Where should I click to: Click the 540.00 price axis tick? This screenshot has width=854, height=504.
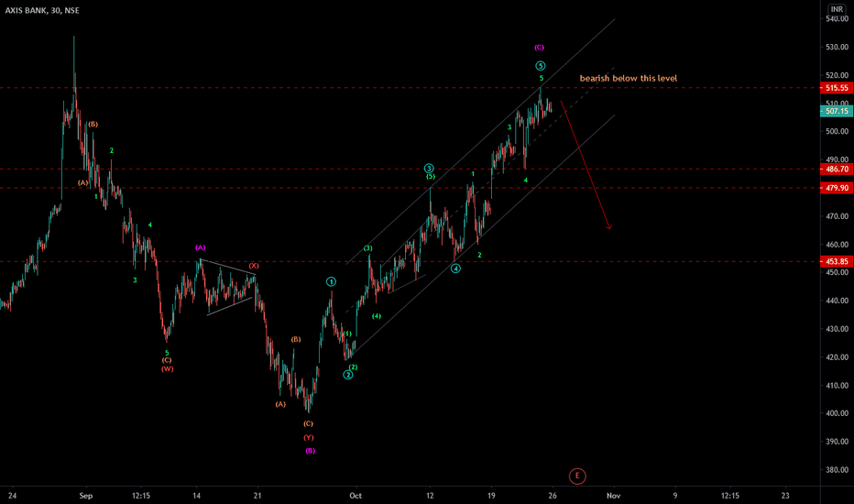[838, 19]
